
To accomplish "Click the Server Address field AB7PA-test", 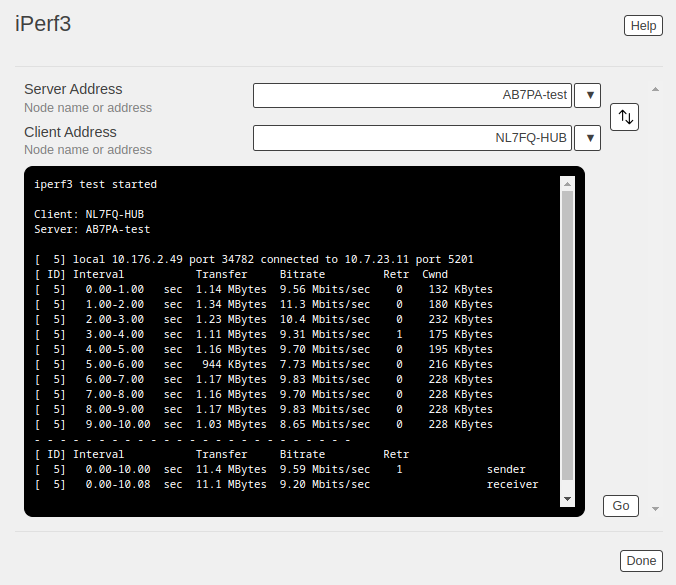I will tap(413, 95).
